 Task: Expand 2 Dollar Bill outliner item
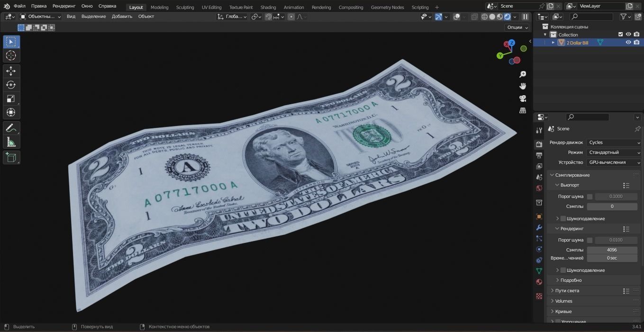click(x=553, y=43)
